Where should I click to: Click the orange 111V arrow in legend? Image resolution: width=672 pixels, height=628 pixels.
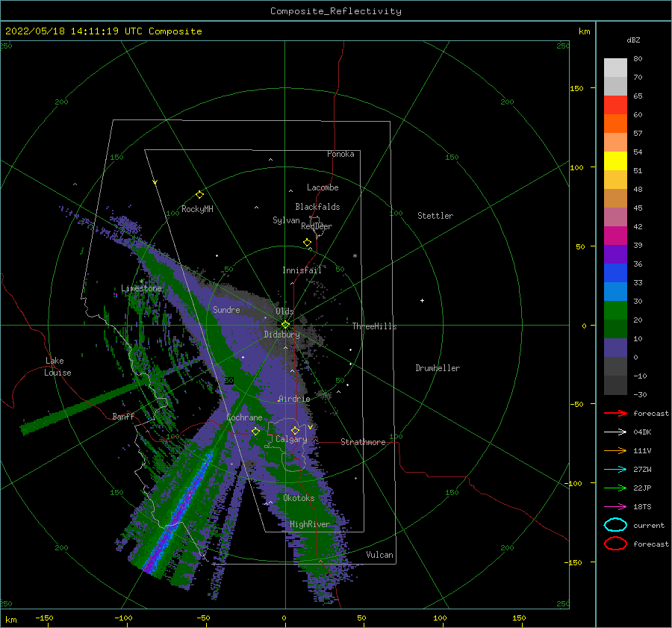point(615,450)
